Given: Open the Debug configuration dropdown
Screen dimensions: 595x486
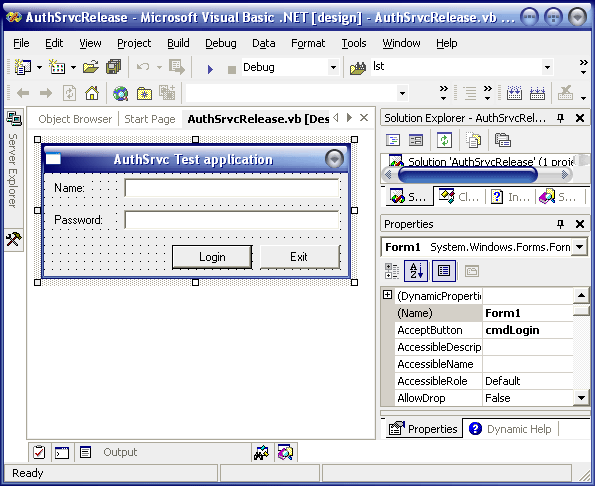Looking at the screenshot, I should [x=333, y=68].
